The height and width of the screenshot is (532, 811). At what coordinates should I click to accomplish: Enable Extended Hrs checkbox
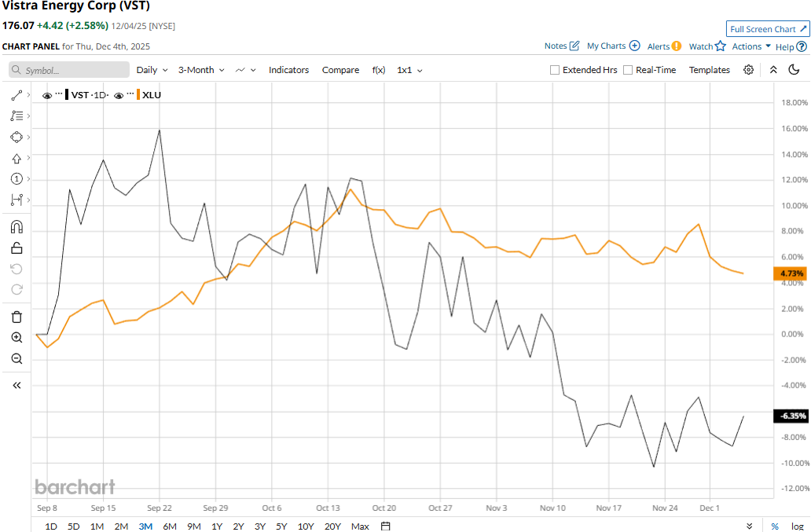tap(555, 70)
